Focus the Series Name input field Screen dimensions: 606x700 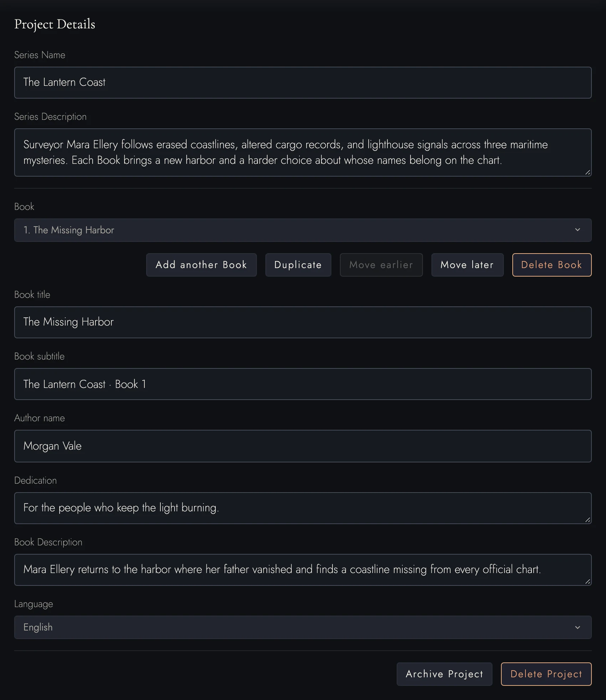click(x=303, y=83)
